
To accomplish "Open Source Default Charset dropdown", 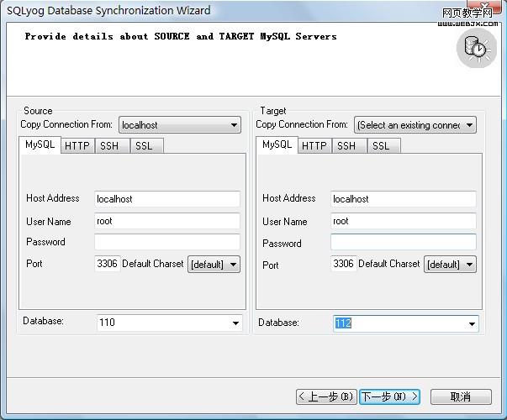I will point(214,265).
